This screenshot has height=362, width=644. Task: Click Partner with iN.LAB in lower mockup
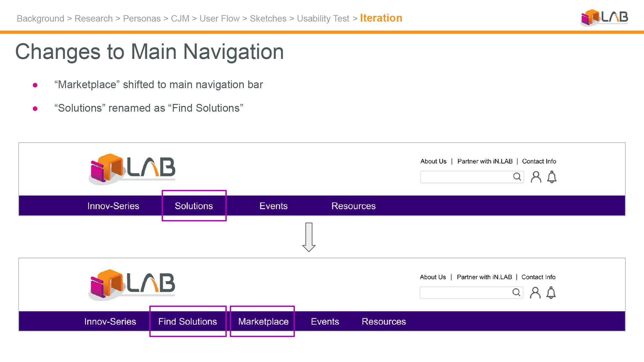point(484,277)
